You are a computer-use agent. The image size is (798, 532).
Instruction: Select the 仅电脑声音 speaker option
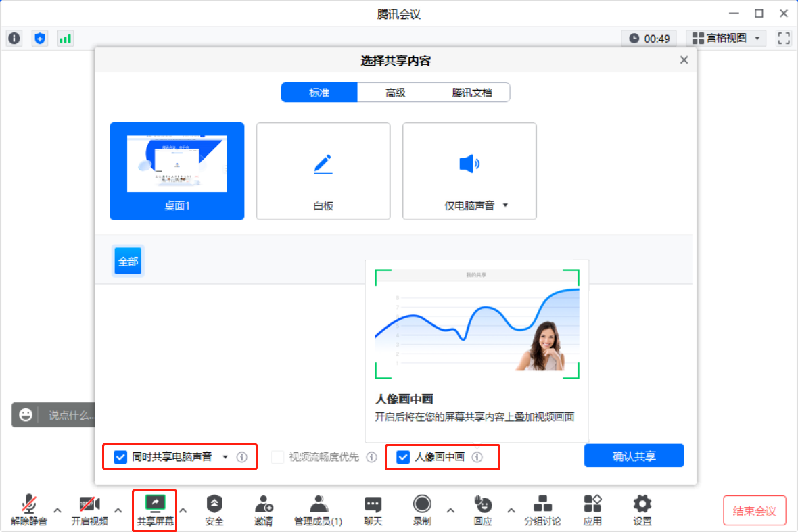pyautogui.click(x=469, y=171)
